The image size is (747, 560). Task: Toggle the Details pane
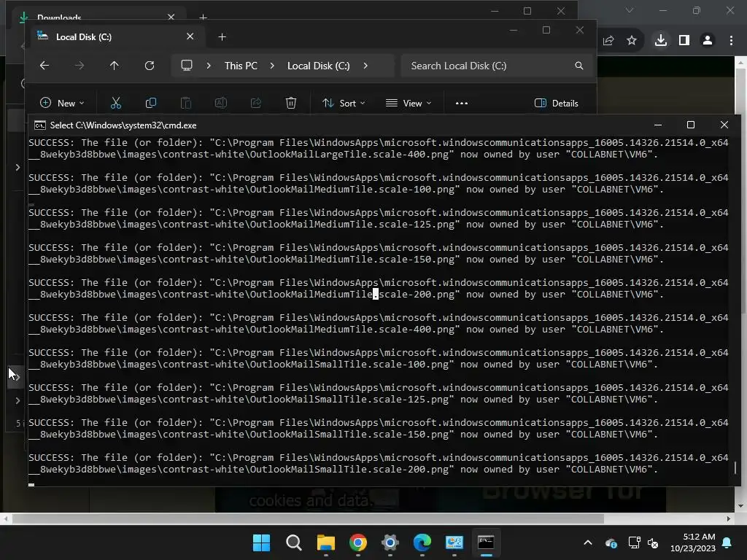coord(557,103)
